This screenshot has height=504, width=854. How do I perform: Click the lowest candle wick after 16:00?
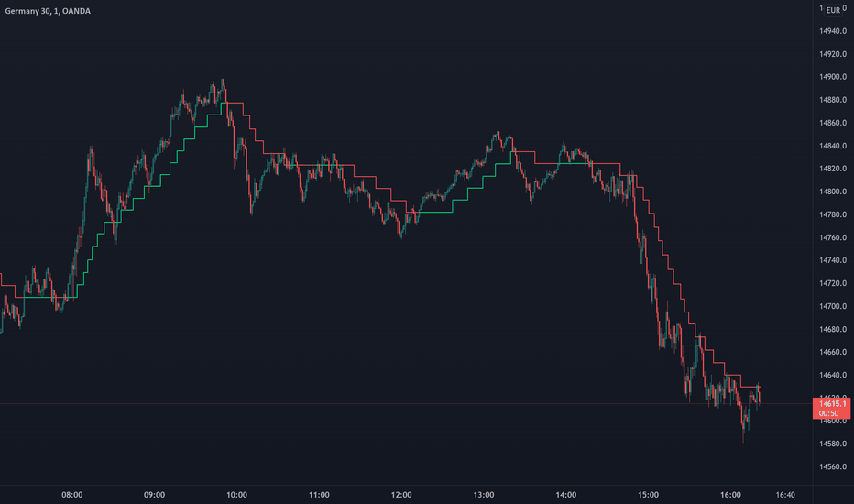click(x=743, y=439)
